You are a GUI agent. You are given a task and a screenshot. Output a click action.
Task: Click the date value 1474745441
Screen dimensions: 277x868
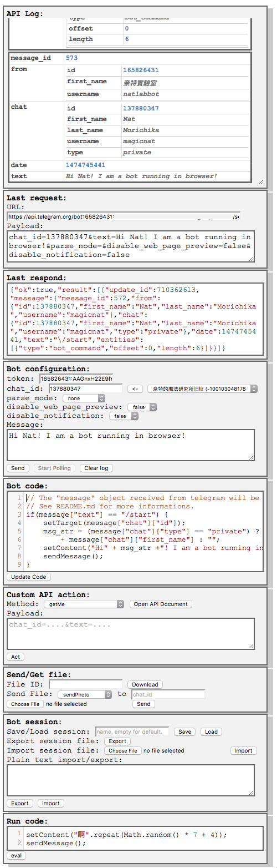pyautogui.click(x=85, y=165)
